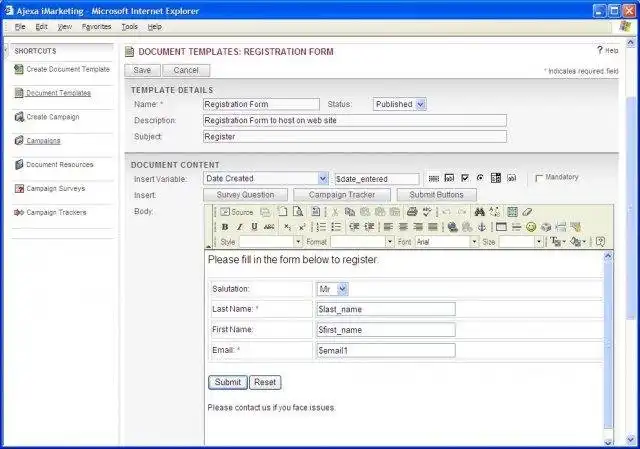Enable the Mandatory checkbox

(x=539, y=178)
